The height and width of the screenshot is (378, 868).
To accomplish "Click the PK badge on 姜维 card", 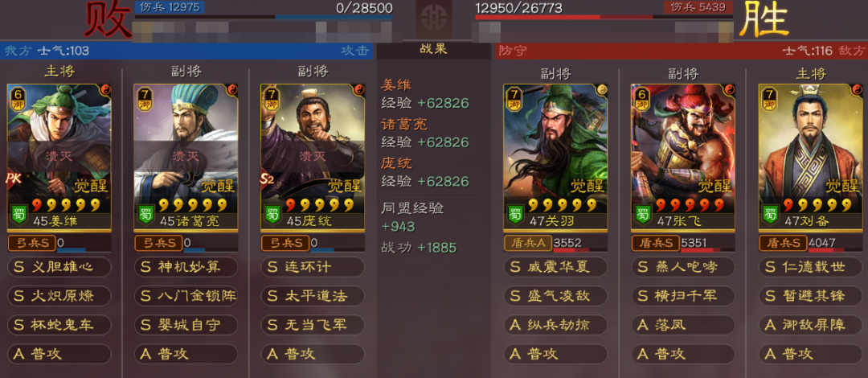I will click(13, 179).
